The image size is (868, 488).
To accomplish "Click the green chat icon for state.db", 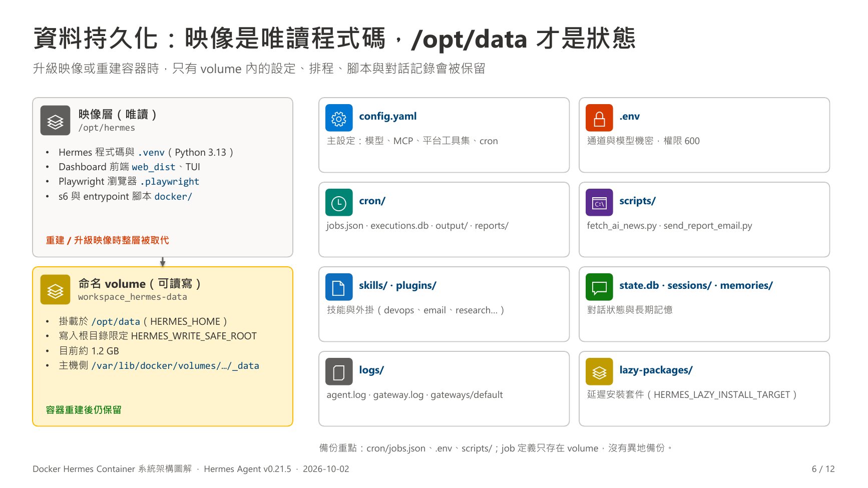I will tap(599, 287).
